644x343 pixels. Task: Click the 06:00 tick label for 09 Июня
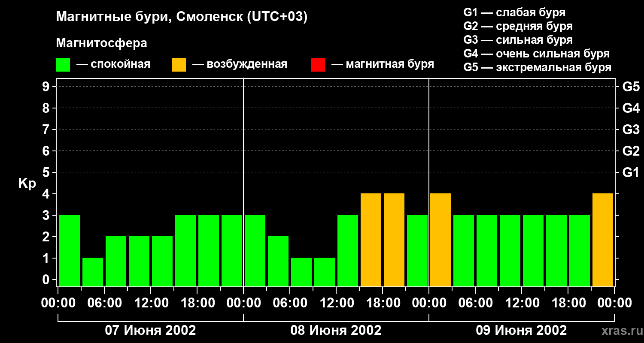(x=475, y=303)
